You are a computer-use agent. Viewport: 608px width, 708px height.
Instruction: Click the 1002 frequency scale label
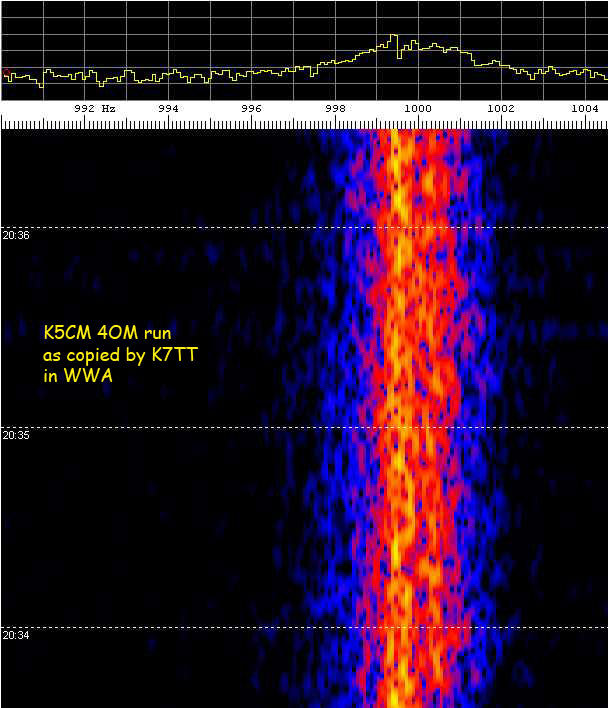tap(501, 108)
